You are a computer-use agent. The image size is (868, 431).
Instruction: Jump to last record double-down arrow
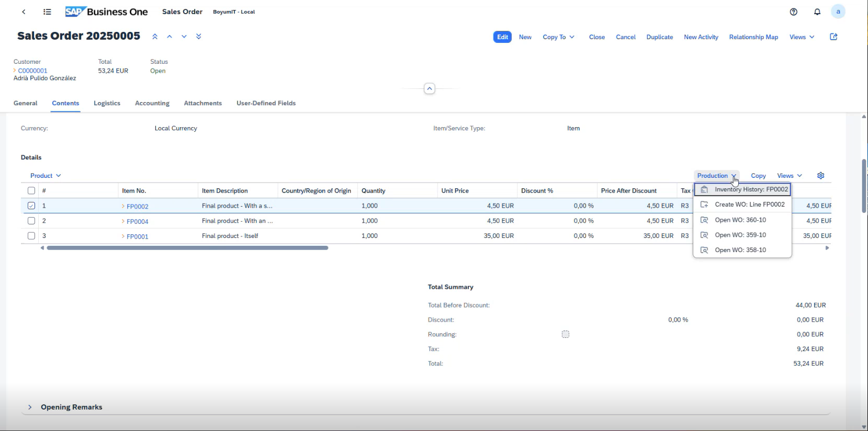(199, 37)
